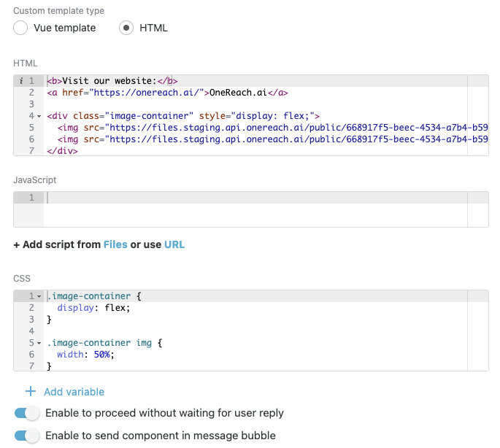Collapse the .image-container rule at CSS line 1

click(x=39, y=296)
